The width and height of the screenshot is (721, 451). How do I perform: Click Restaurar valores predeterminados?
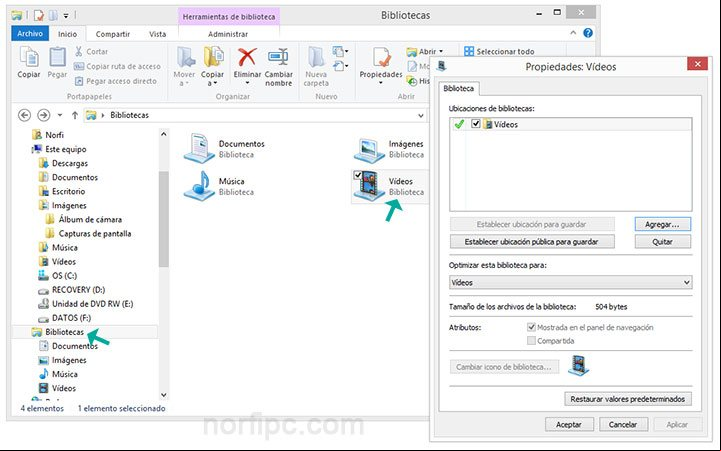(628, 399)
